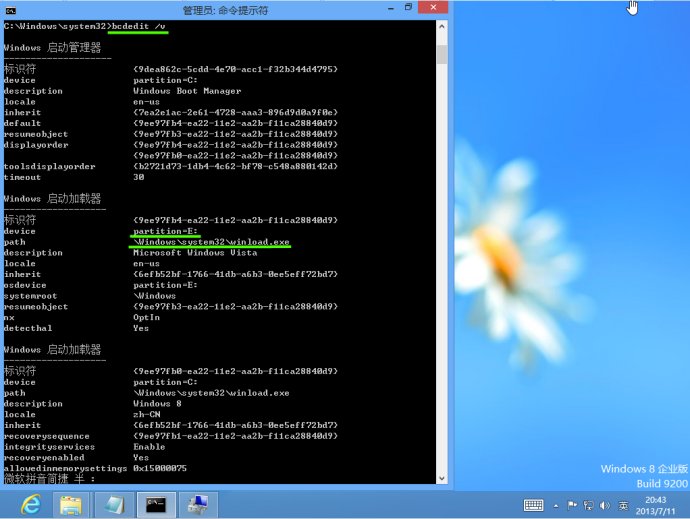
Task: Open the Command Prompt system menu icon
Action: click(x=11, y=10)
